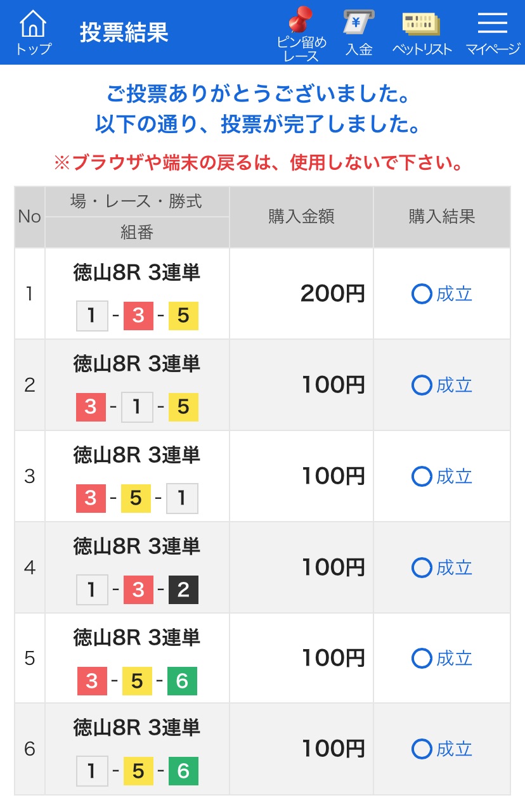Viewport: 525px width, 812px height.
Task: Click the 購入金額 column header
Action: [302, 217]
